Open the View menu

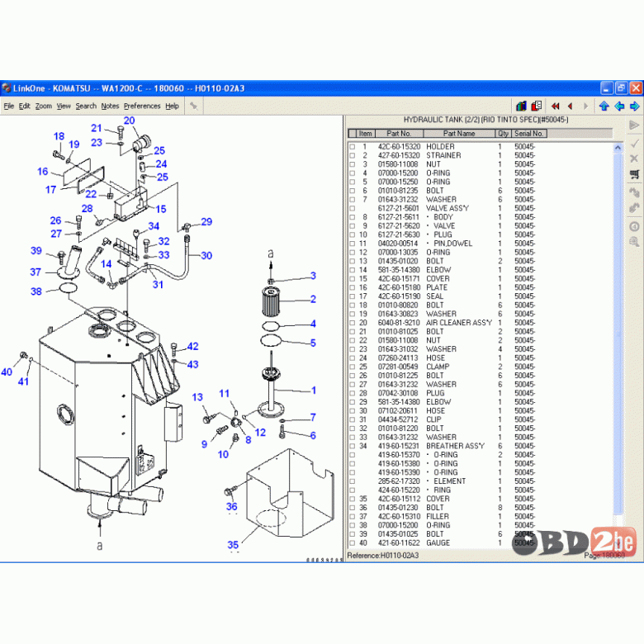pos(64,106)
